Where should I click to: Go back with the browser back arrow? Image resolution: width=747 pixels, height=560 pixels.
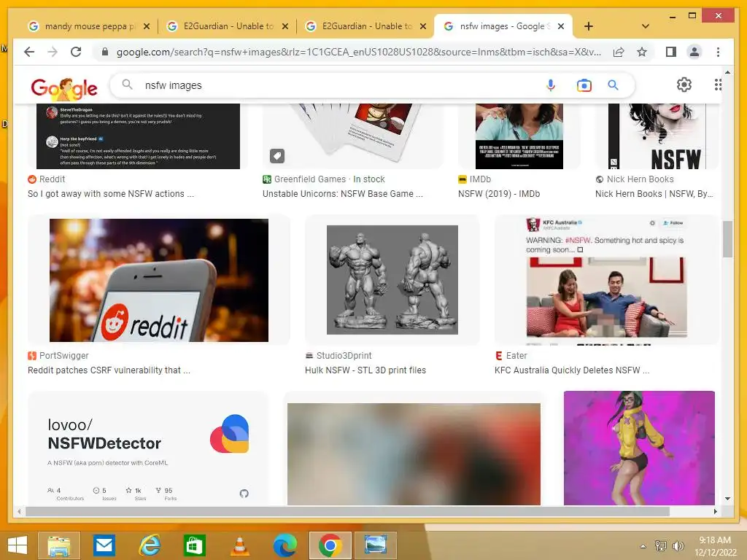[29, 52]
